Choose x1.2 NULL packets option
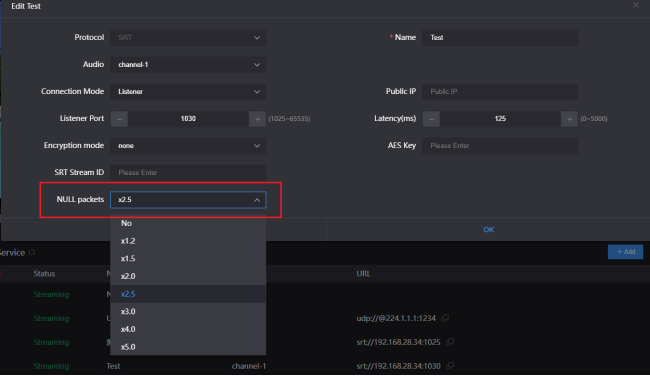 pyautogui.click(x=188, y=241)
